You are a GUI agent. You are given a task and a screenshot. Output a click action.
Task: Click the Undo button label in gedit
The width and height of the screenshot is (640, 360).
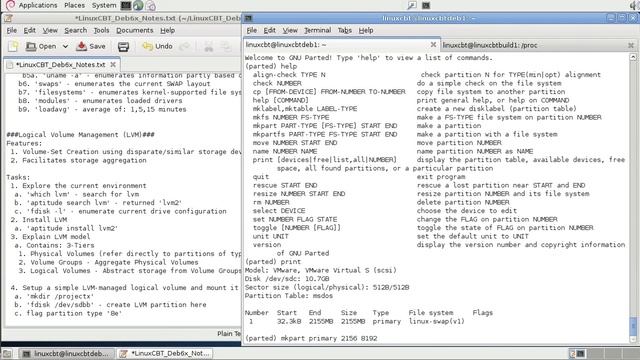pos(164,47)
